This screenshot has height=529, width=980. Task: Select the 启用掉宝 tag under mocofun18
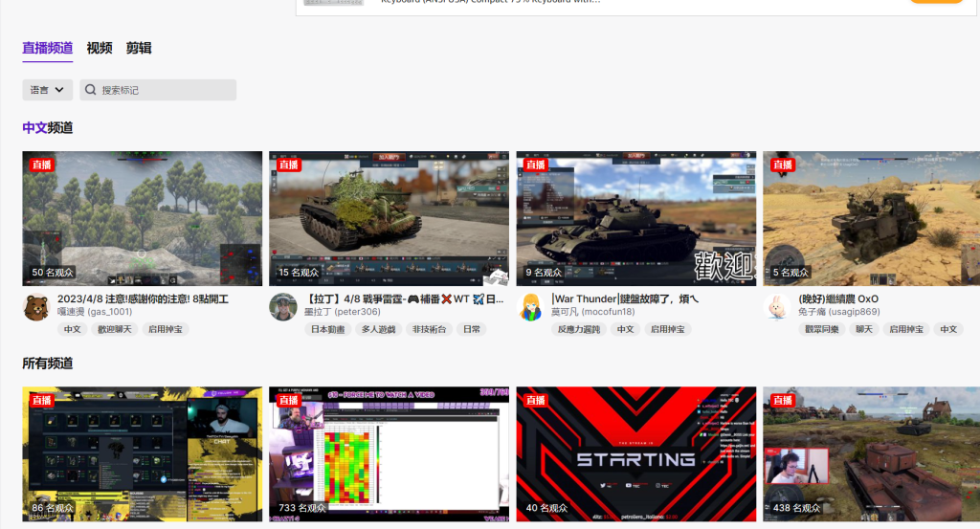[x=667, y=329]
